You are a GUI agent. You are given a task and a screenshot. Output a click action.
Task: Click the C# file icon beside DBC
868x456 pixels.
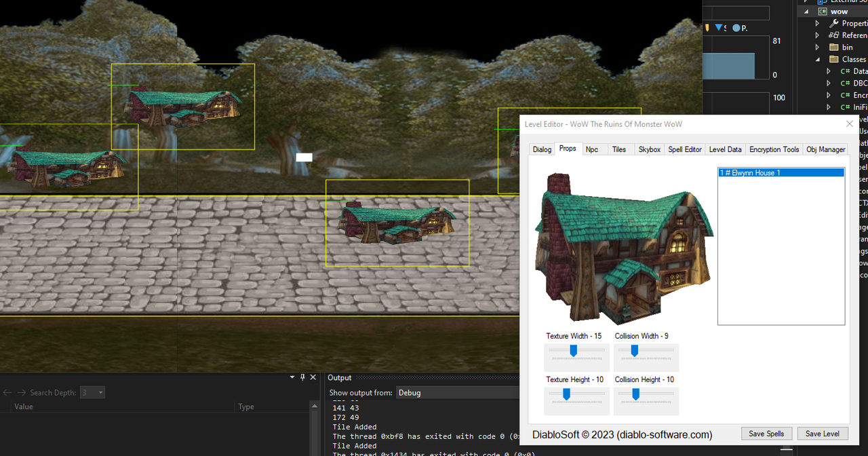point(845,83)
